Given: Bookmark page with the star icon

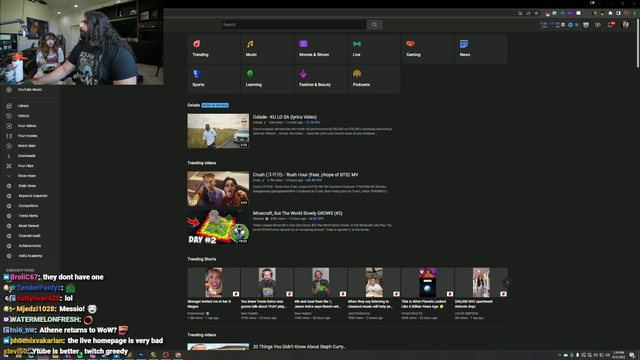Looking at the screenshot, I should click(x=536, y=13).
